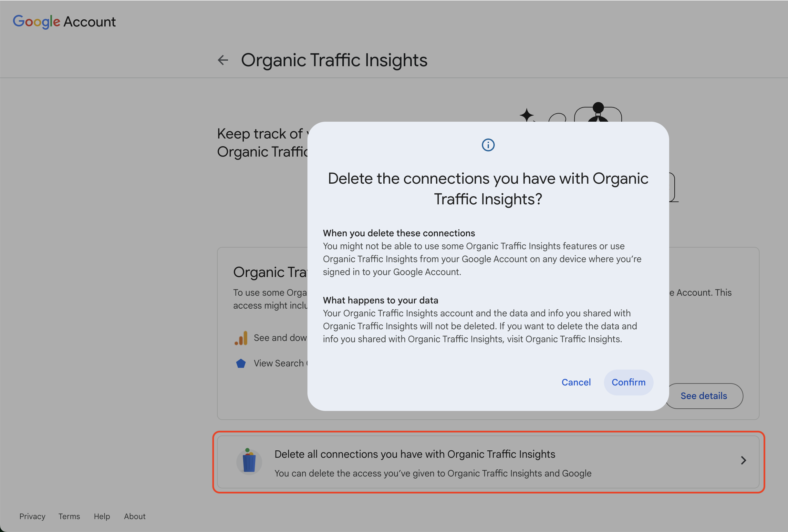Click the back arrow beside Organic Traffic Insights
This screenshot has width=788, height=532.
(x=223, y=60)
